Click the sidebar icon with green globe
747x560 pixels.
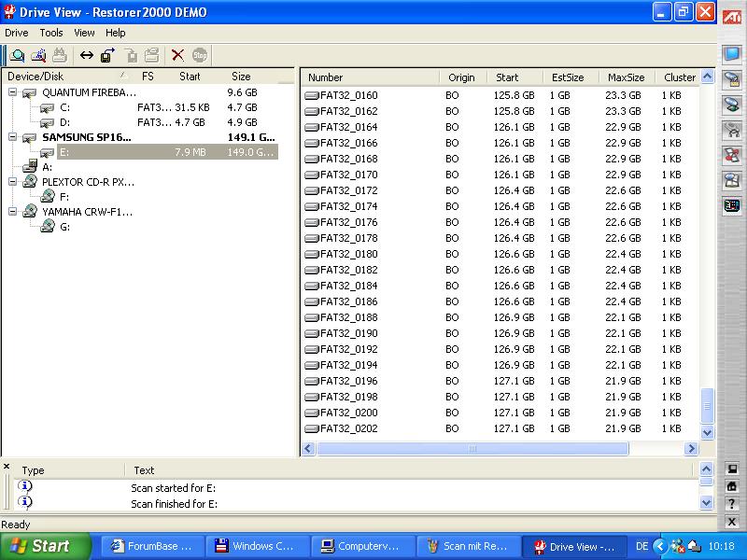[732, 105]
